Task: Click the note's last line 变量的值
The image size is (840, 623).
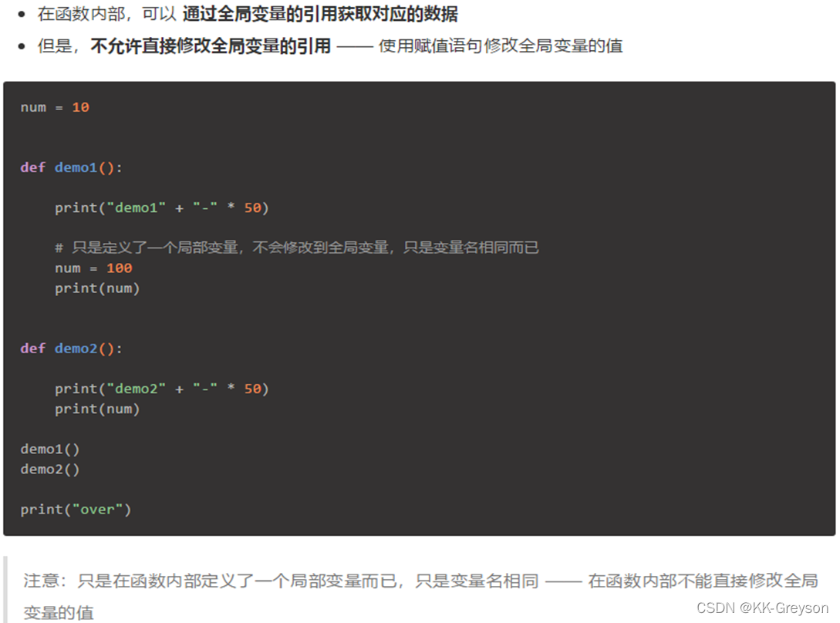Action: click(x=59, y=612)
